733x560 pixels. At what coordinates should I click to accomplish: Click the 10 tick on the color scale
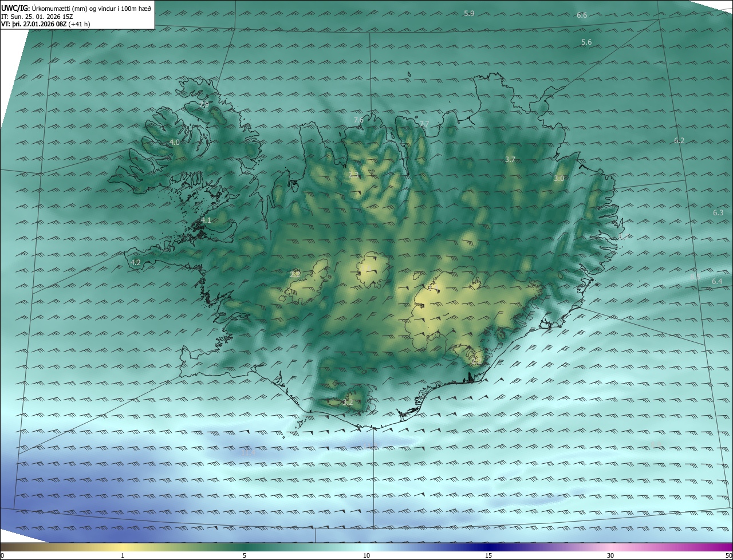pos(366,556)
